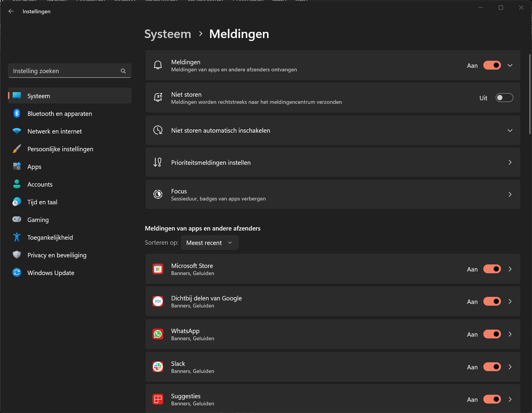Click the Systeem monitor icon
Viewport: 532px width, 413px height.
click(17, 96)
